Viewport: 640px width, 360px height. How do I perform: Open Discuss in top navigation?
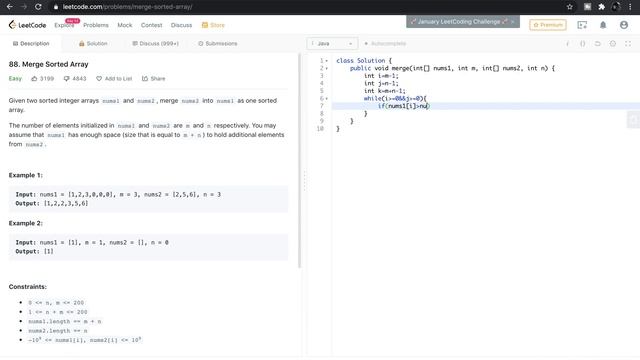point(181,25)
